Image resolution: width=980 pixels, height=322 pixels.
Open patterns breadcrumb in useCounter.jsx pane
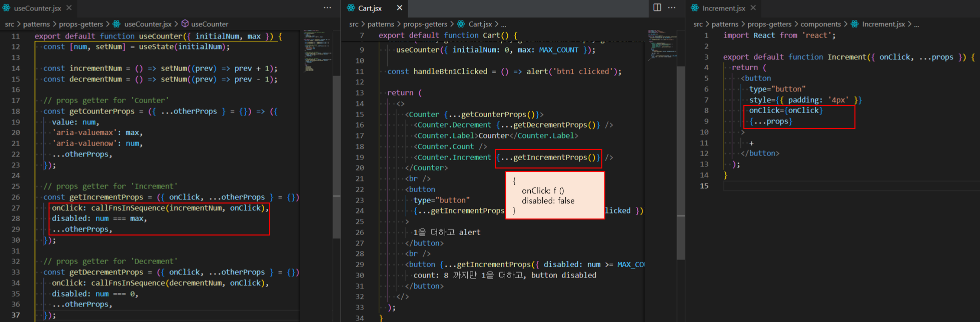(x=37, y=24)
